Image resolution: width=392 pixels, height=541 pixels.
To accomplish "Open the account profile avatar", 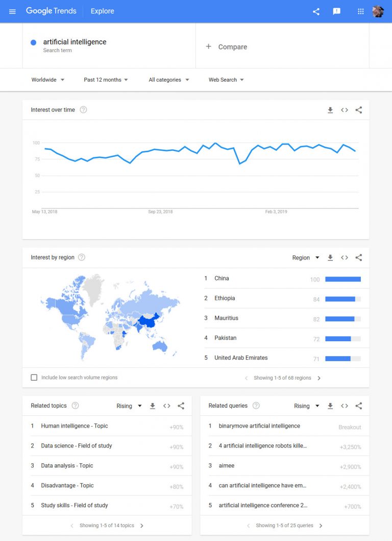I will point(378,11).
